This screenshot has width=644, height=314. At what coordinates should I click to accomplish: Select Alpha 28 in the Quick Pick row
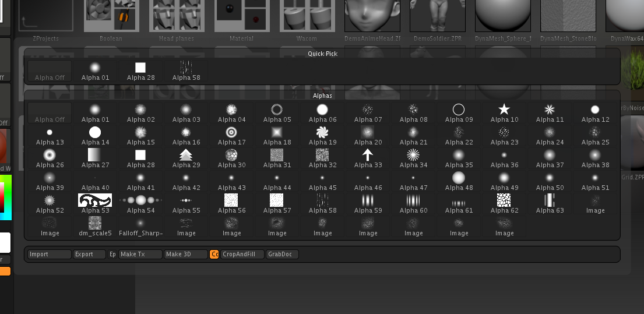(140, 71)
